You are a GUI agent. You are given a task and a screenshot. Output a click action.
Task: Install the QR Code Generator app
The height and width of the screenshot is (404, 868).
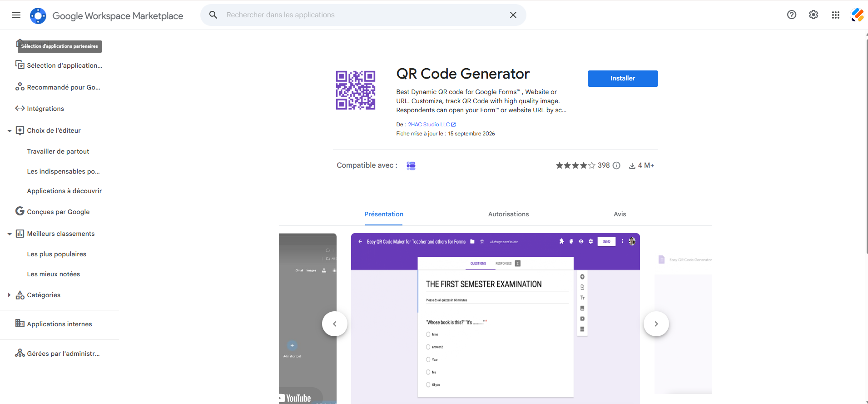click(x=623, y=79)
